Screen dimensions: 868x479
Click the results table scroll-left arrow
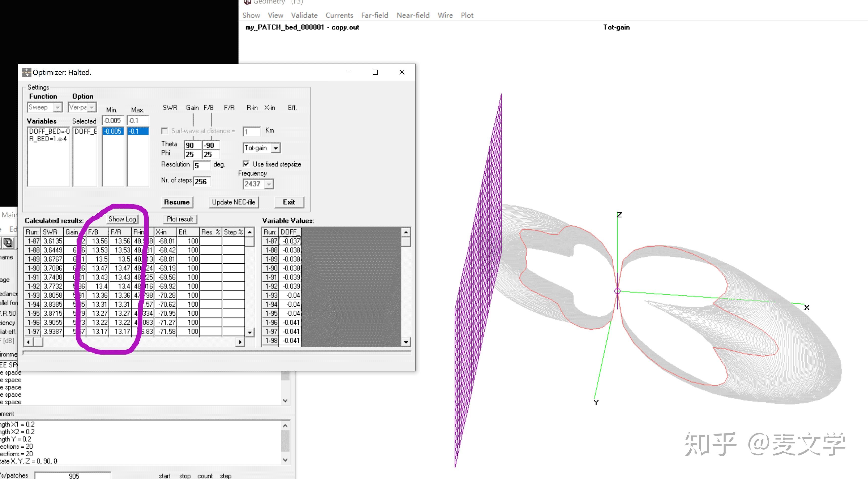point(28,342)
